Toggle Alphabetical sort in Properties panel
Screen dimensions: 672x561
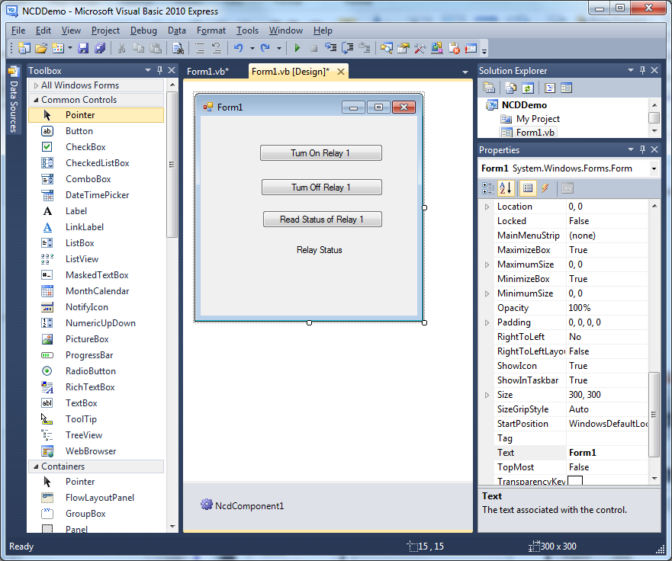(x=505, y=188)
